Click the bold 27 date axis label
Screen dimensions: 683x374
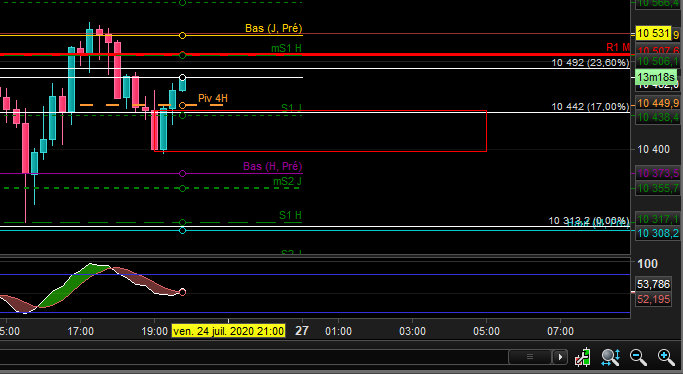(x=302, y=331)
